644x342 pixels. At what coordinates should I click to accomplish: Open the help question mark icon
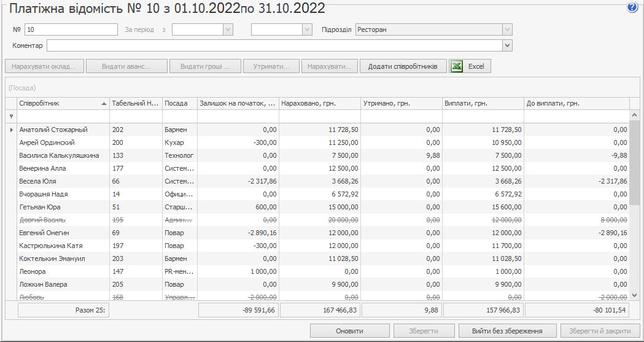[632, 7]
